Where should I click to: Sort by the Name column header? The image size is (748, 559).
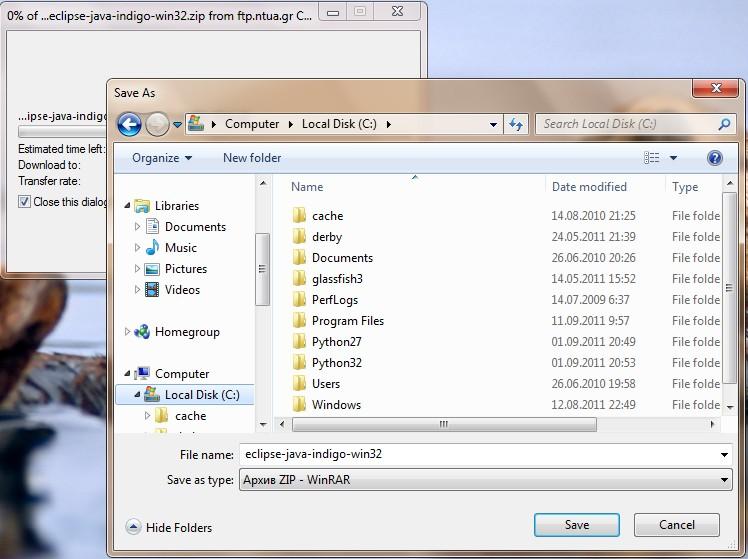pyautogui.click(x=307, y=187)
